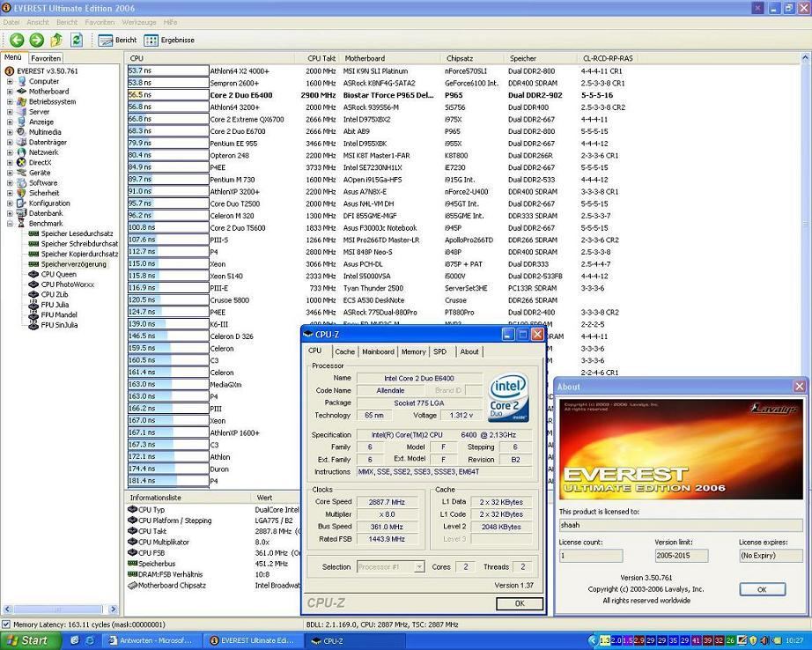Open the Hilfe menu

(170, 22)
